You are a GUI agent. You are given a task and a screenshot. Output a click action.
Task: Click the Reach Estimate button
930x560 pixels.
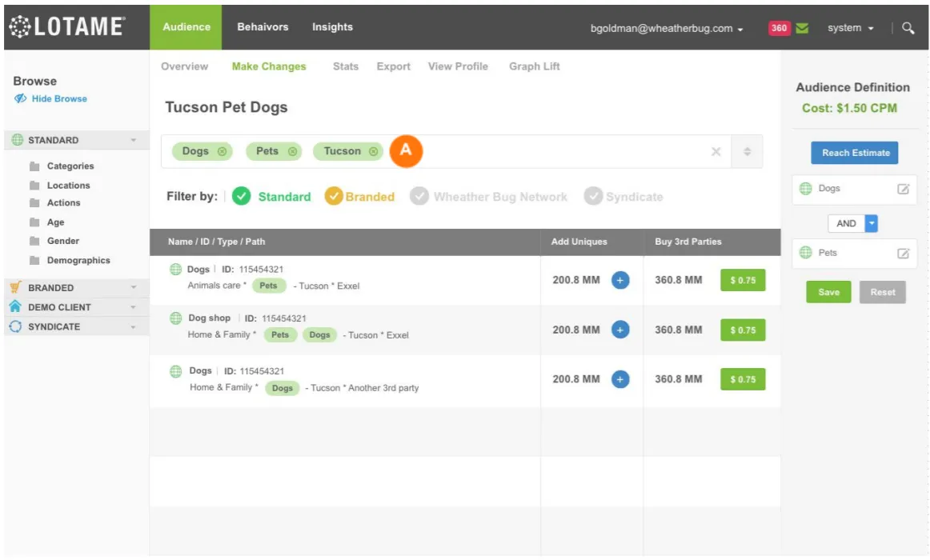click(x=855, y=153)
